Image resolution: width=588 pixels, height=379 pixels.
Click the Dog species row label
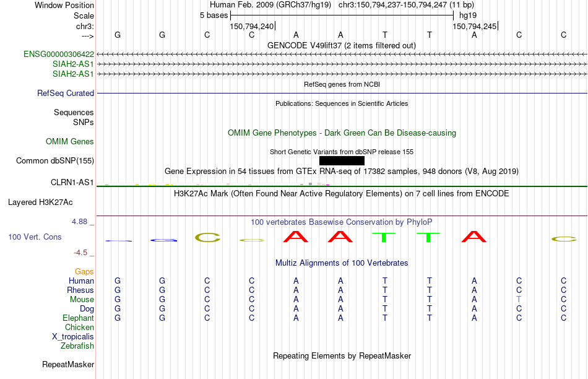coord(87,309)
